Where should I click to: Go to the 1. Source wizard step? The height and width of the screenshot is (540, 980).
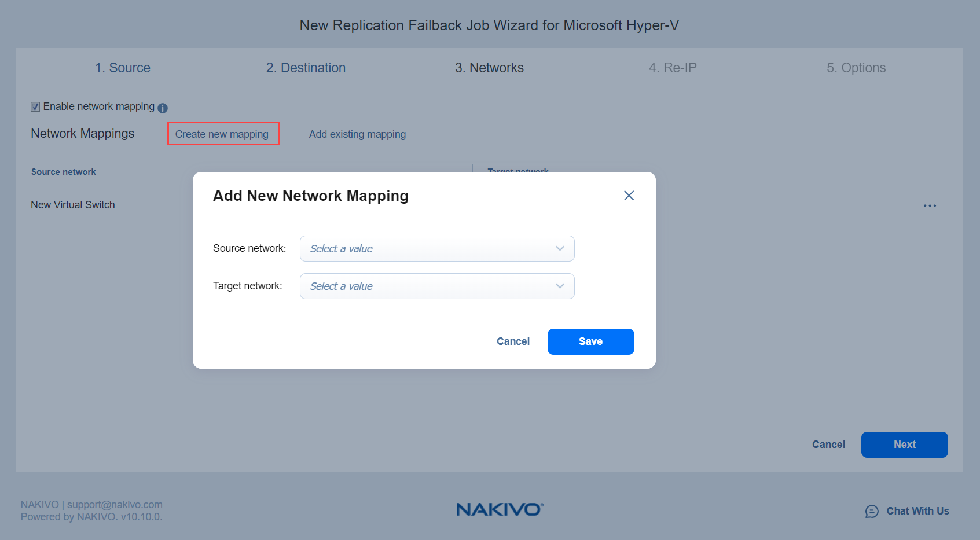tap(123, 68)
